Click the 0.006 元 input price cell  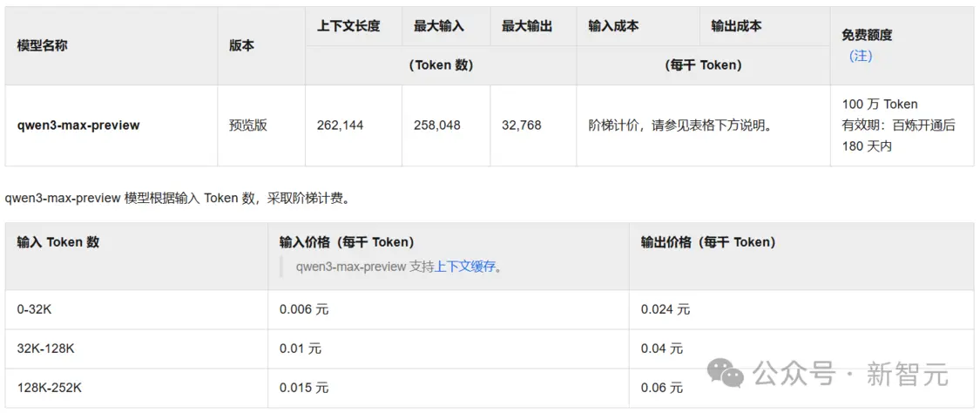click(x=304, y=309)
